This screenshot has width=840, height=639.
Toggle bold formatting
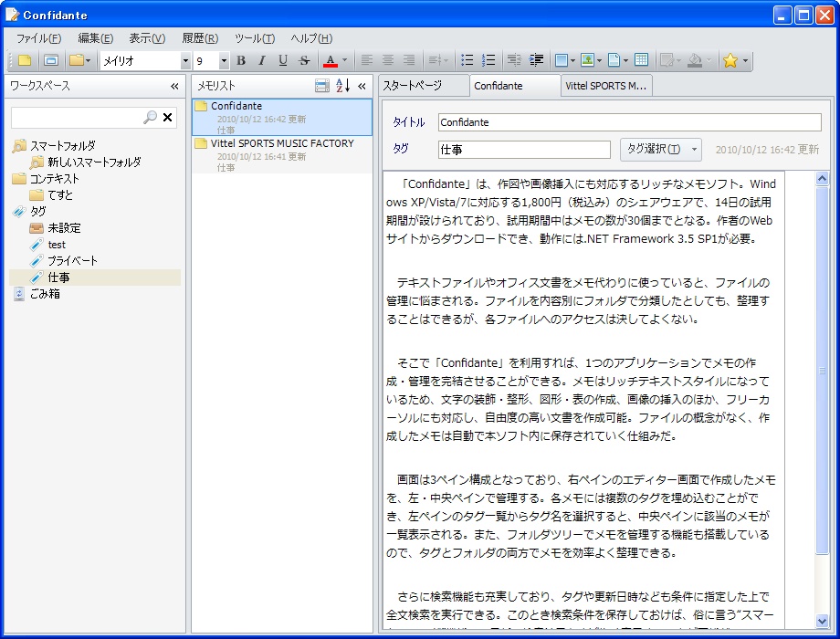coord(240,59)
